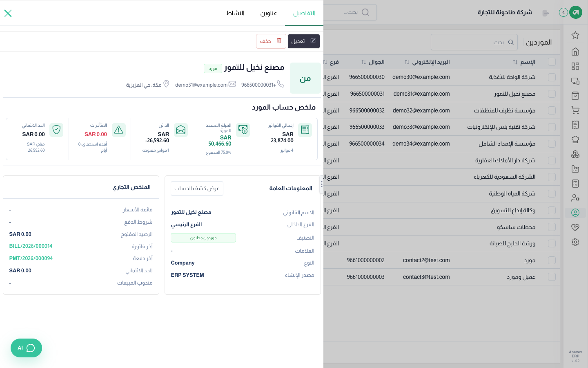Open shopping cart icon in sidebar
Viewport: 588px width, 368px height.
(x=575, y=110)
